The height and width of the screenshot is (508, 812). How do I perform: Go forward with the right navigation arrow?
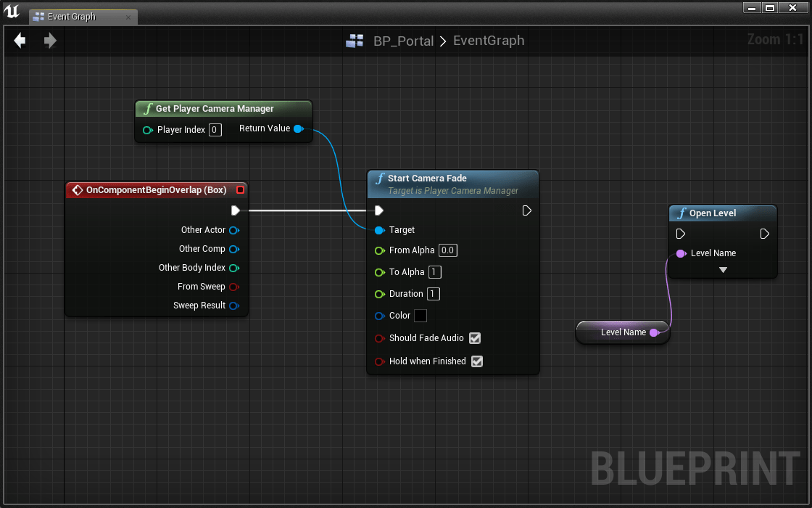pyautogui.click(x=50, y=41)
